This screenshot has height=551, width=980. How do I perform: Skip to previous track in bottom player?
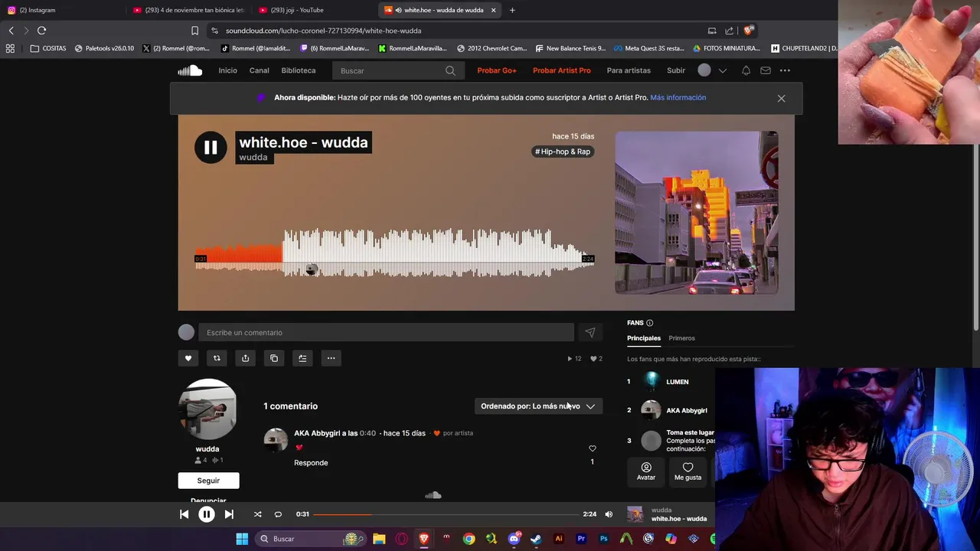coord(184,514)
